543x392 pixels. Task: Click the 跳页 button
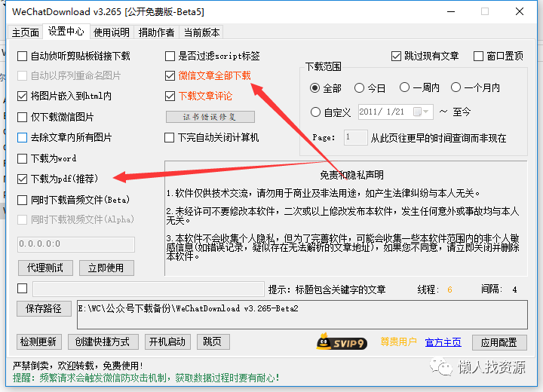(x=213, y=342)
